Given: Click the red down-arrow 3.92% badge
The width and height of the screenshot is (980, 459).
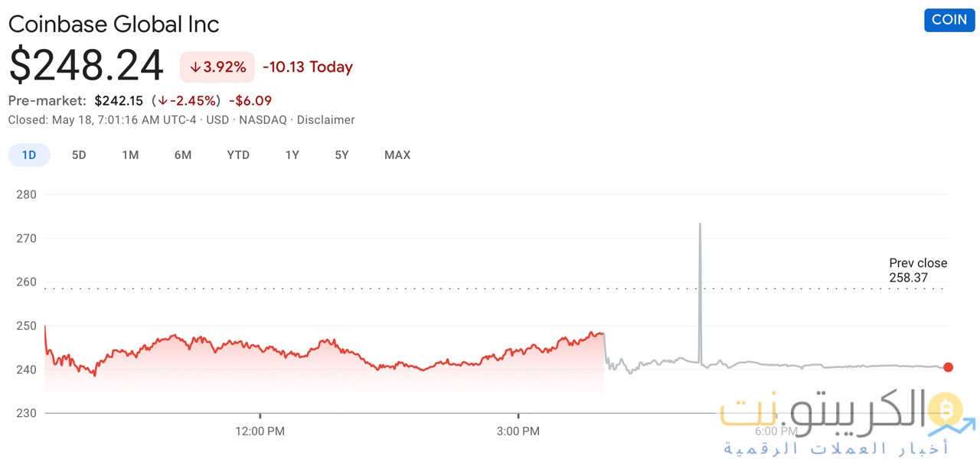Looking at the screenshot, I should [217, 67].
